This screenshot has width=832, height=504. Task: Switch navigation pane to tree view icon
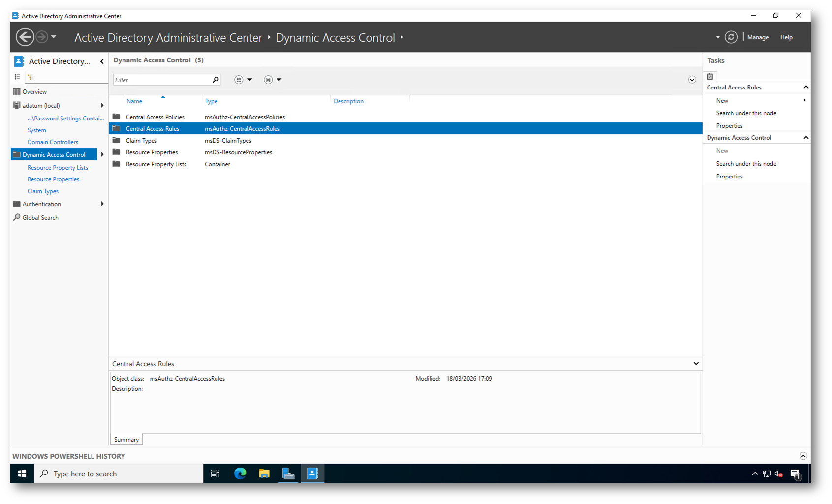(31, 77)
